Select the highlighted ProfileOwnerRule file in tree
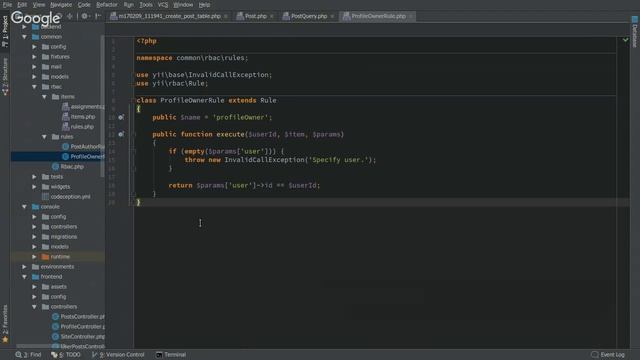The height and width of the screenshot is (360, 640). (58, 157)
